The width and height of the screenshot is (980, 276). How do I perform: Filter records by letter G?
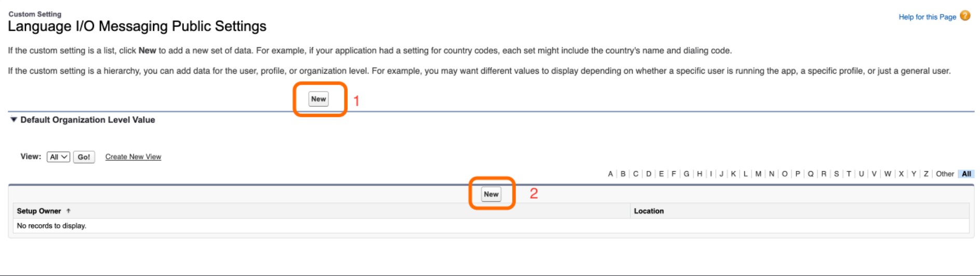coord(686,174)
